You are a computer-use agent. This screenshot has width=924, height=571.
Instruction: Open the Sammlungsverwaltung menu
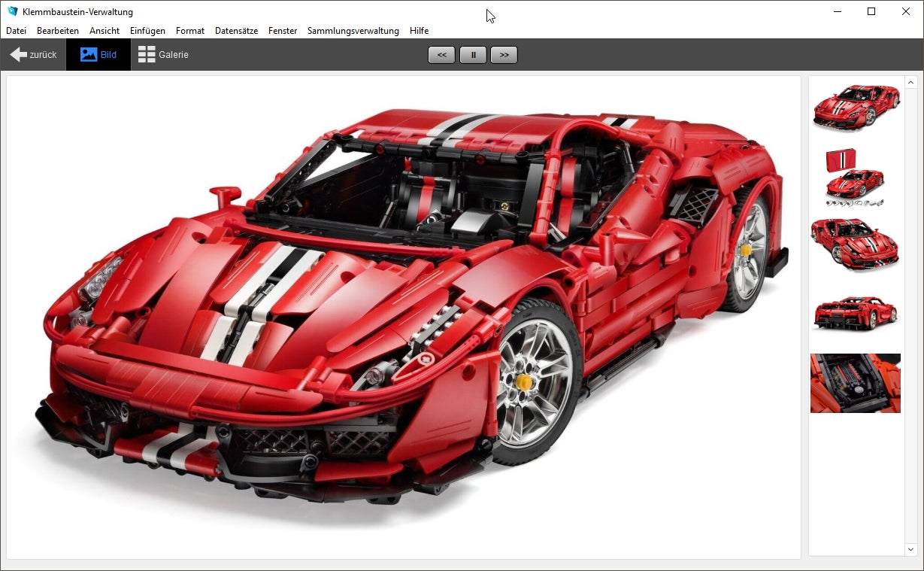click(x=353, y=31)
